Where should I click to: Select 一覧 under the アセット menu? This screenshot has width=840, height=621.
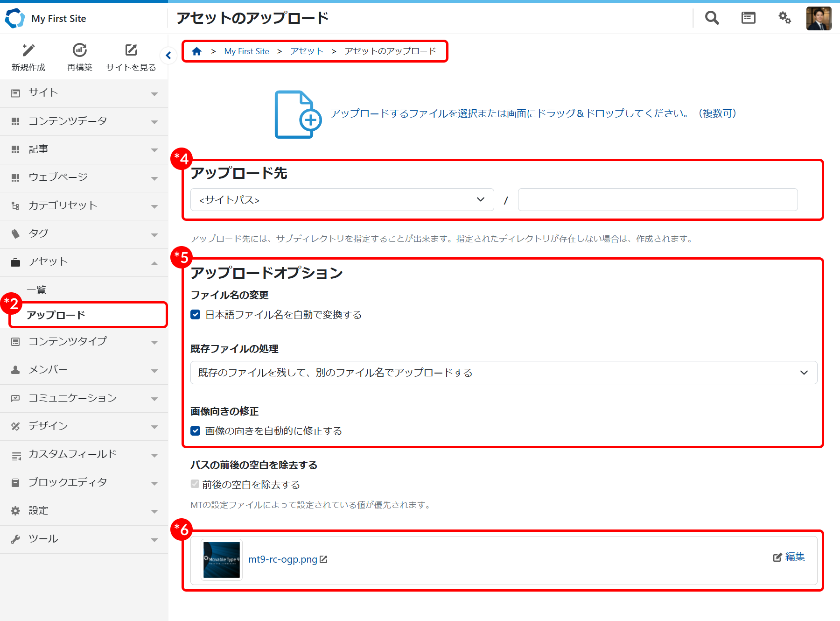click(36, 290)
